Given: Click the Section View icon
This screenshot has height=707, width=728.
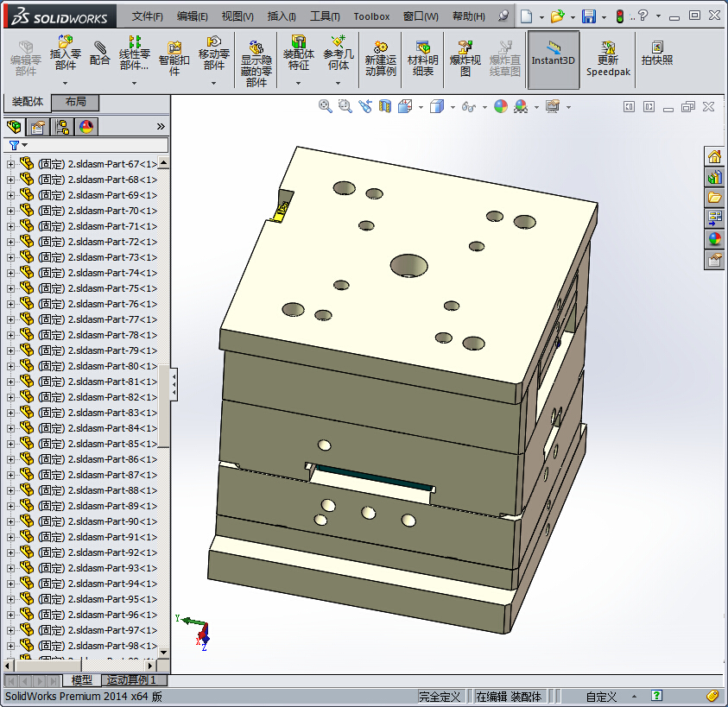Looking at the screenshot, I should pos(384,106).
